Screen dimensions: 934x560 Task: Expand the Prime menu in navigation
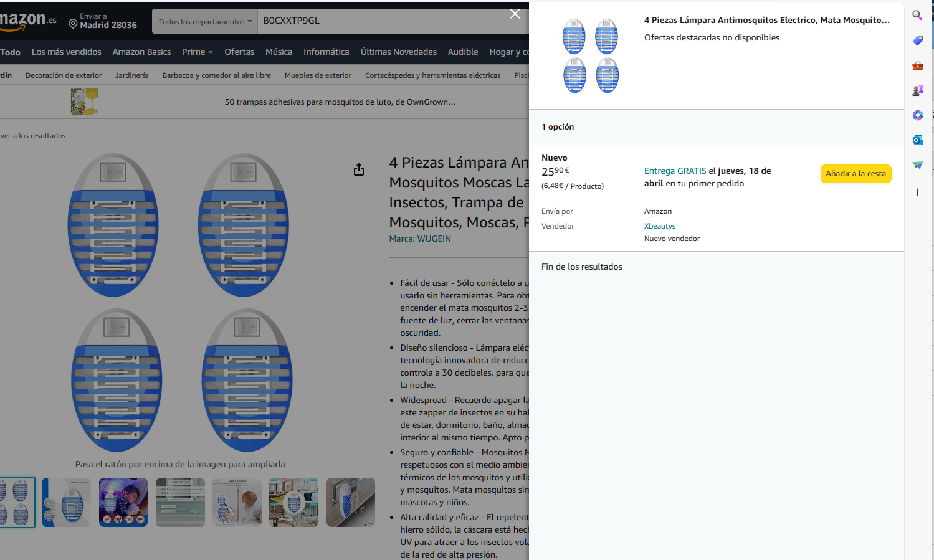coord(197,52)
